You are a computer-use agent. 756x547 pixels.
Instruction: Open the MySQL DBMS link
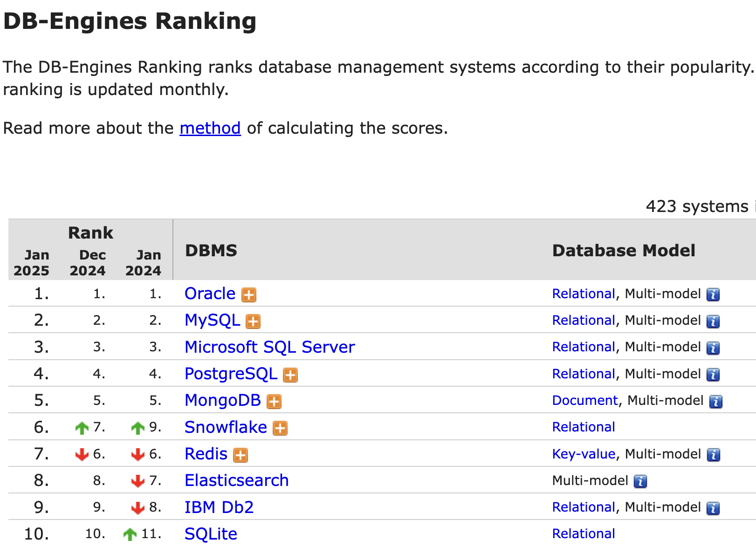(213, 321)
